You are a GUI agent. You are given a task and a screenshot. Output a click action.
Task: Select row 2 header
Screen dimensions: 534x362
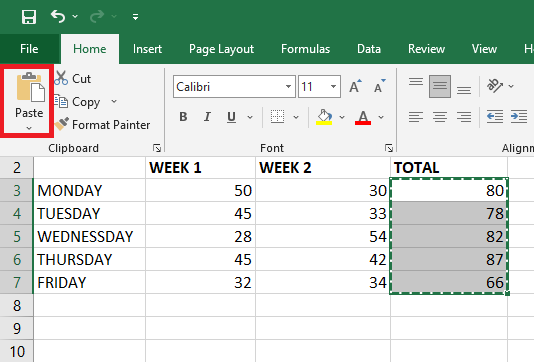(17, 168)
